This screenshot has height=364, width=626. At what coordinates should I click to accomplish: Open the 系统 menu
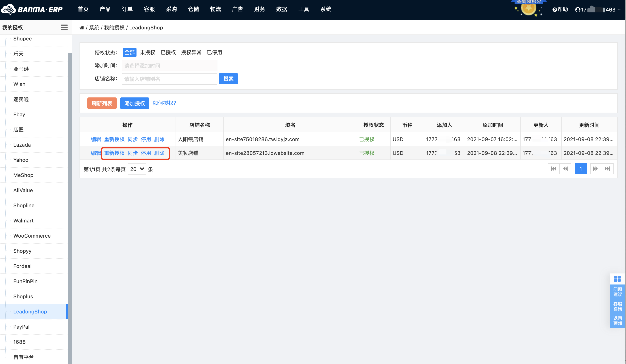[326, 9]
